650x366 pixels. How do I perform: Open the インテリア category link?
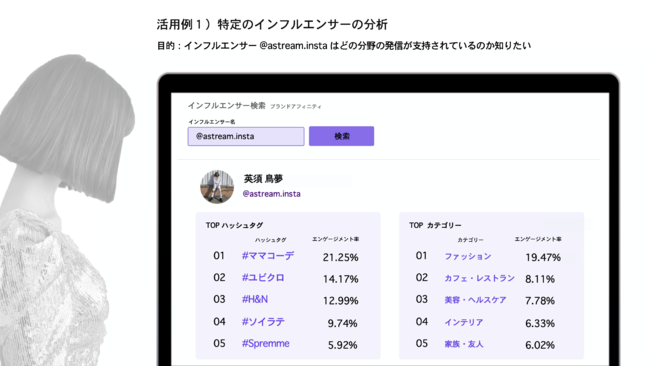pos(463,322)
